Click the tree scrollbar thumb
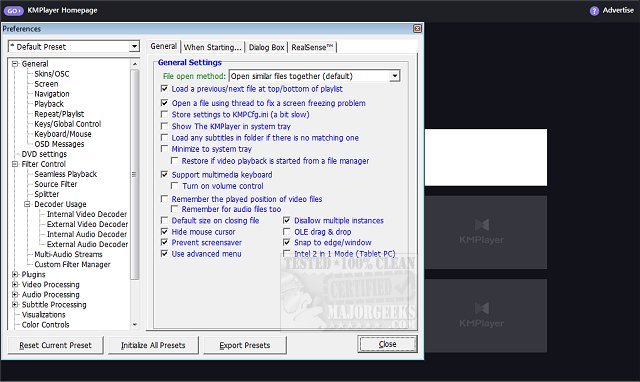640x382 pixels. [135, 174]
